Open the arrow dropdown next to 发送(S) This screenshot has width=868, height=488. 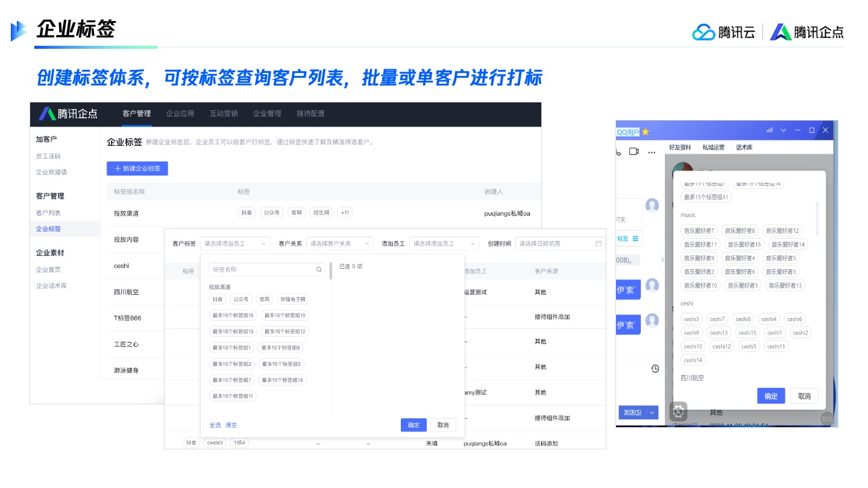point(652,413)
